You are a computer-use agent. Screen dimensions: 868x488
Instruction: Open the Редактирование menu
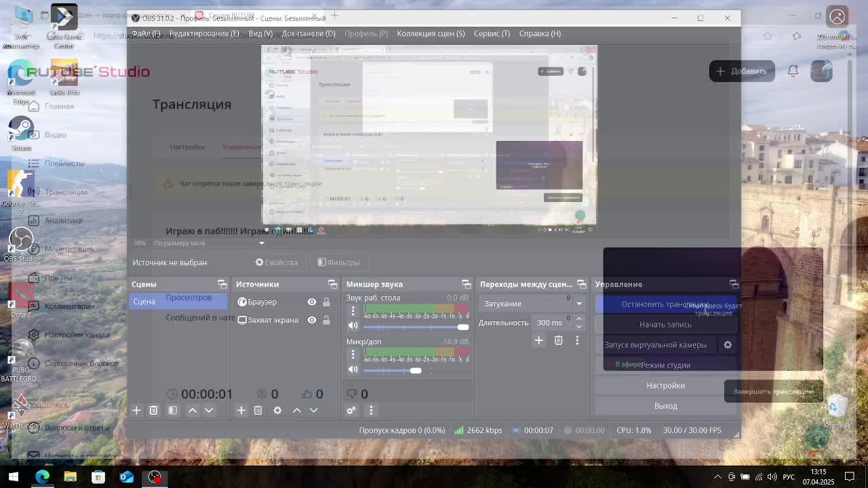(x=204, y=33)
